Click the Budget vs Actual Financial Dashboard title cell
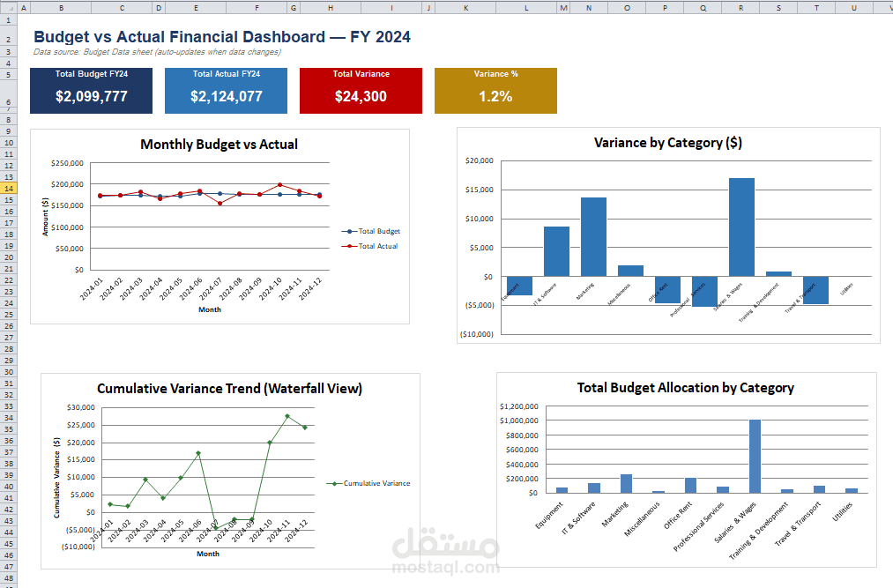The width and height of the screenshot is (893, 588). point(222,36)
